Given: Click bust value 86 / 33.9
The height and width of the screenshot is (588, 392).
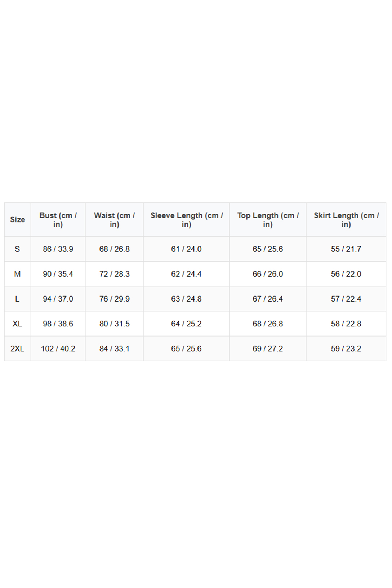Looking at the screenshot, I should point(58,249).
